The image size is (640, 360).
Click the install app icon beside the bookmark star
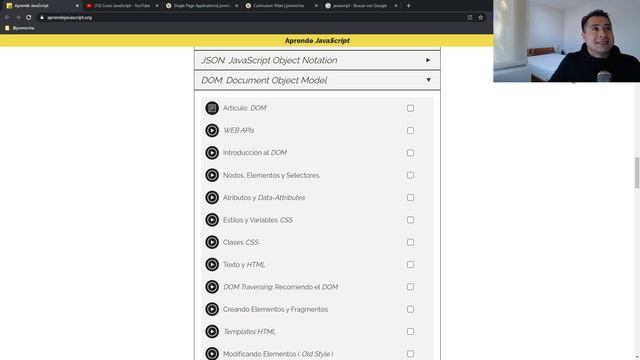coord(470,18)
